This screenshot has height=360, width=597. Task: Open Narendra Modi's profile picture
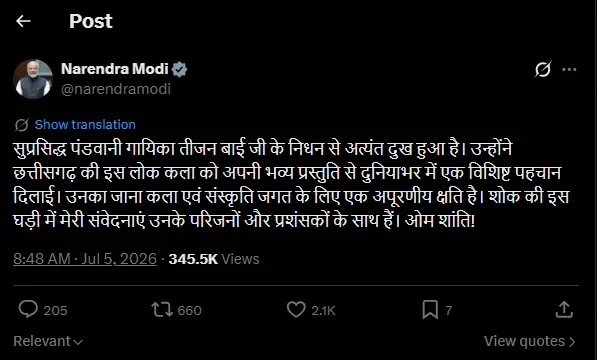click(33, 79)
